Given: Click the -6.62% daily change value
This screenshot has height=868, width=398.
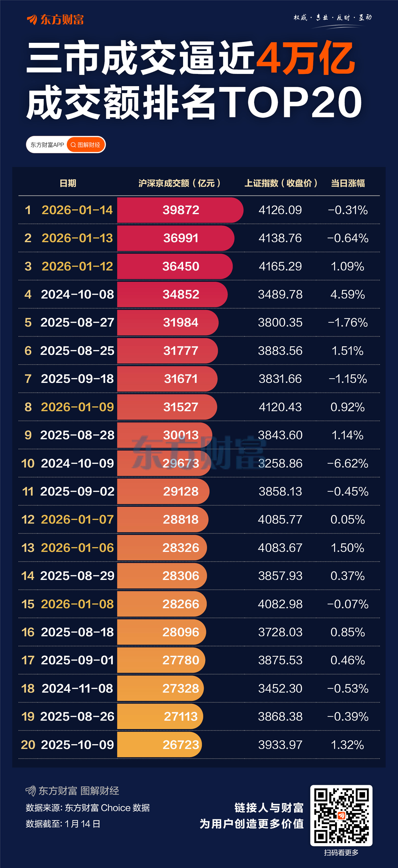Looking at the screenshot, I should (348, 463).
